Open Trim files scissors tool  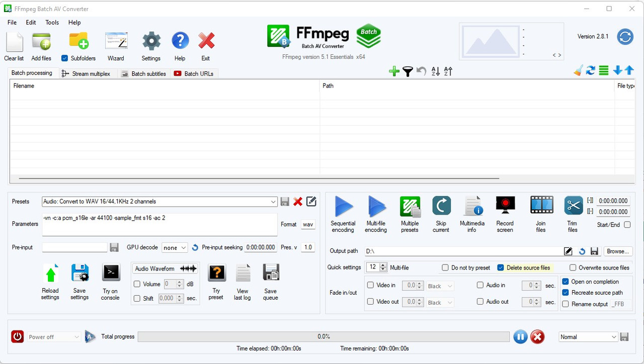coord(573,205)
